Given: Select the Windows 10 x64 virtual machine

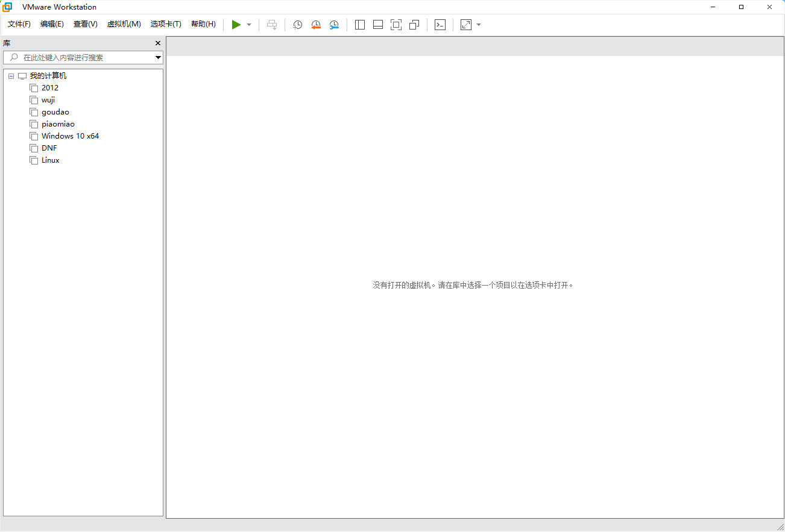Looking at the screenshot, I should tap(70, 136).
